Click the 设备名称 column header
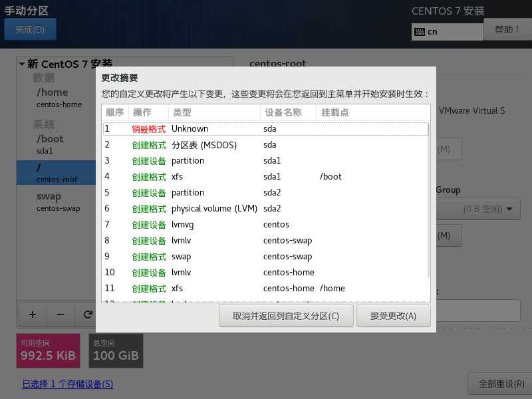The width and height of the screenshot is (532, 399). click(289, 112)
